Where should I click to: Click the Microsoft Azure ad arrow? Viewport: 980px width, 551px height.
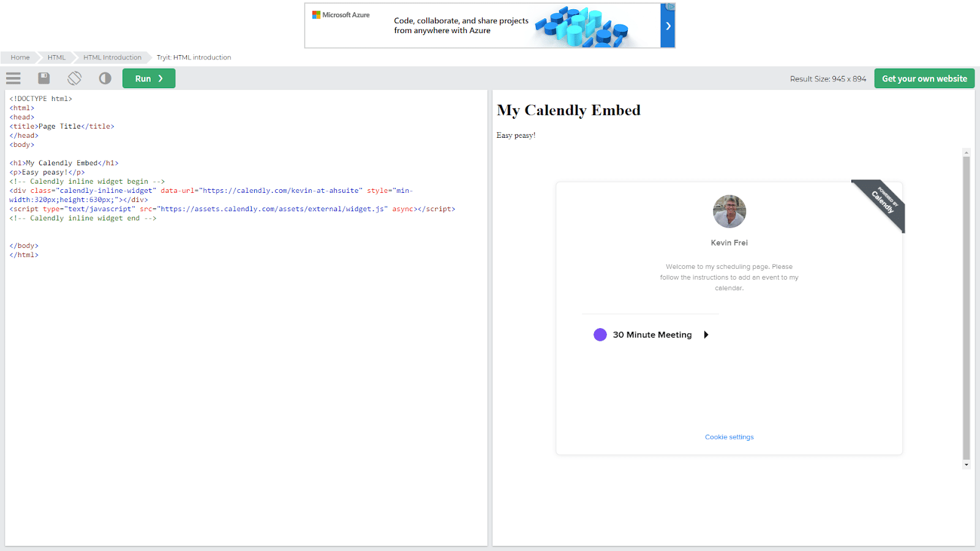[668, 26]
